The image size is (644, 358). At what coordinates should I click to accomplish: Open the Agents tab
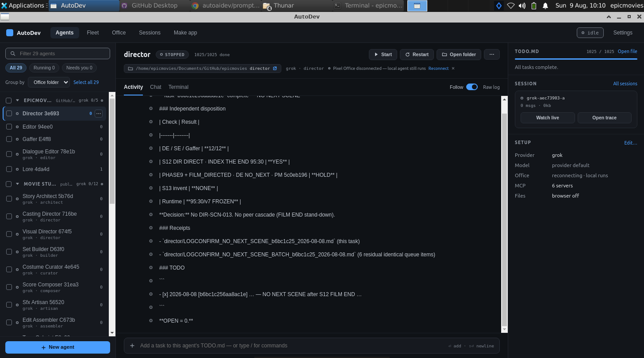coord(65,33)
